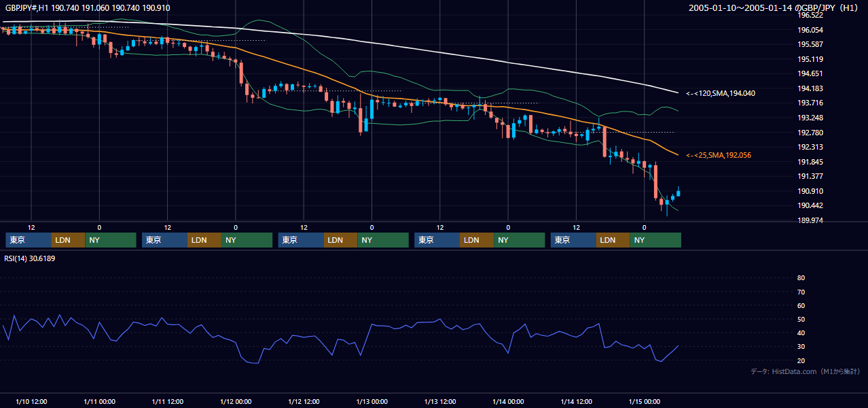Viewport: 868px width, 408px height.
Task: Click the RSI scale value 40
Action: 801,333
